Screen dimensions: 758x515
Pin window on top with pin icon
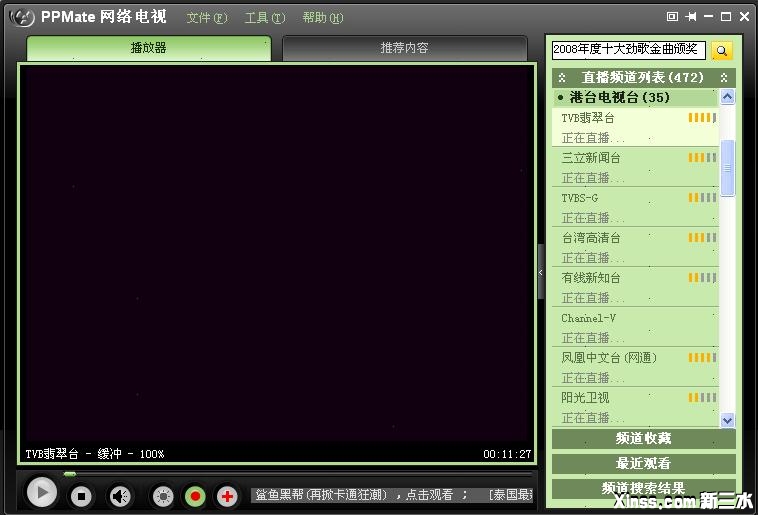tap(691, 16)
